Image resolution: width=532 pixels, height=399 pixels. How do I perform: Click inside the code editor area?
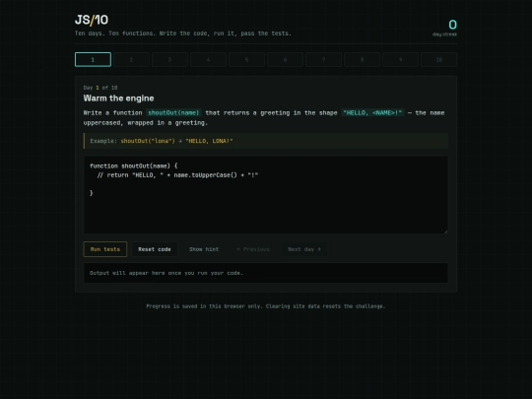(x=266, y=195)
